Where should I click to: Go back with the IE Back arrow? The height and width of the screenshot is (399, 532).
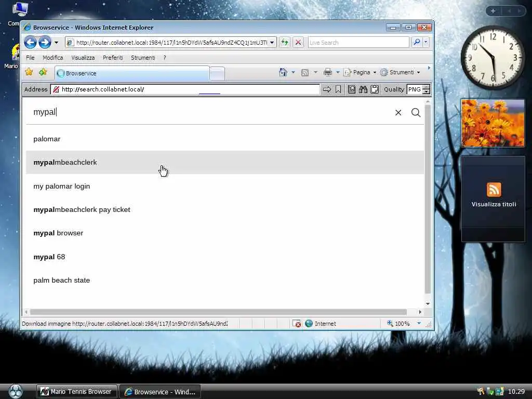(x=31, y=43)
